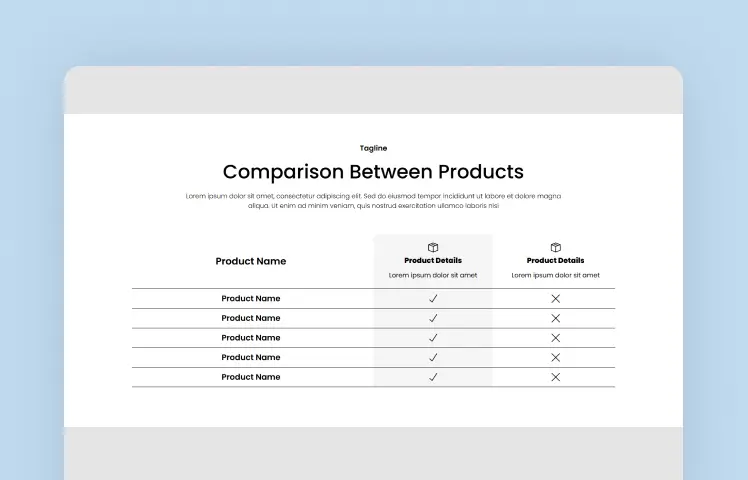Click the Tagline text above the heading
Image resolution: width=748 pixels, height=480 pixels.
point(373,148)
